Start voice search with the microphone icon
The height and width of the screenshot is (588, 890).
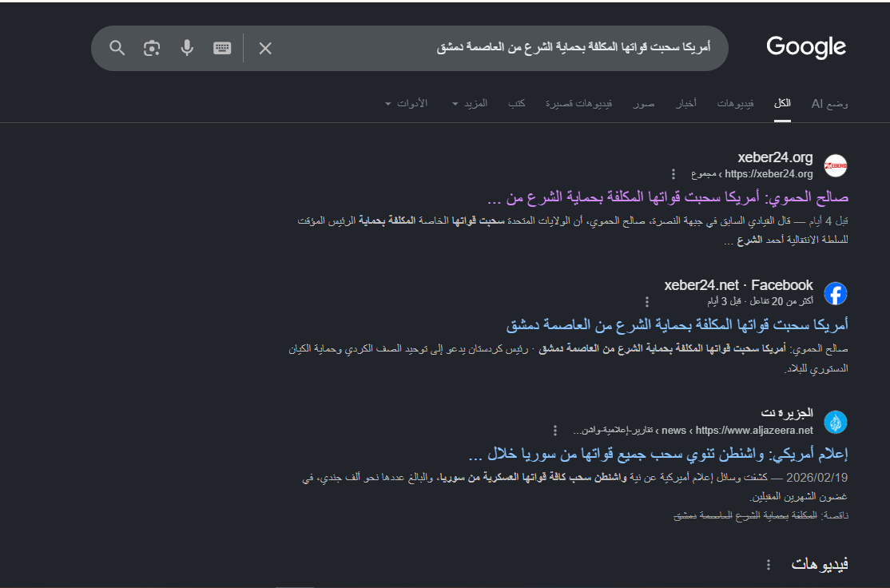(187, 48)
